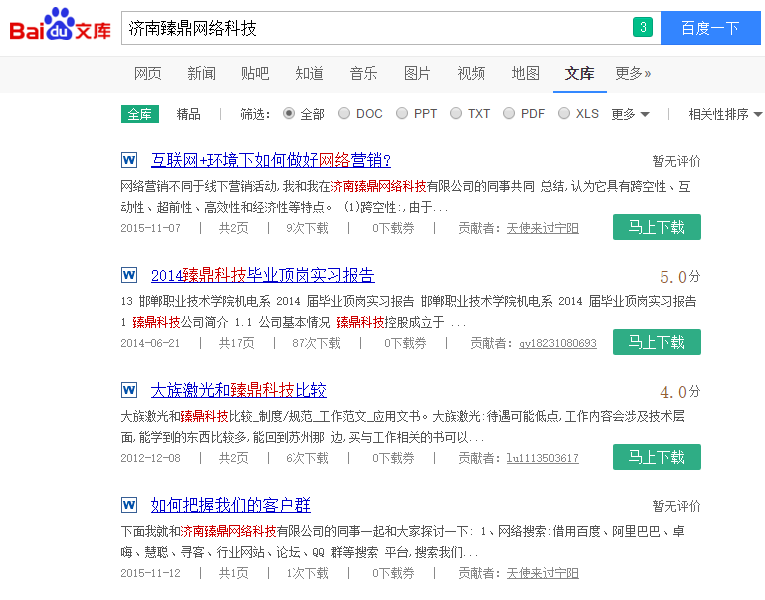Select the XLS filter radio button
Image resolution: width=765 pixels, height=600 pixels.
564,114
